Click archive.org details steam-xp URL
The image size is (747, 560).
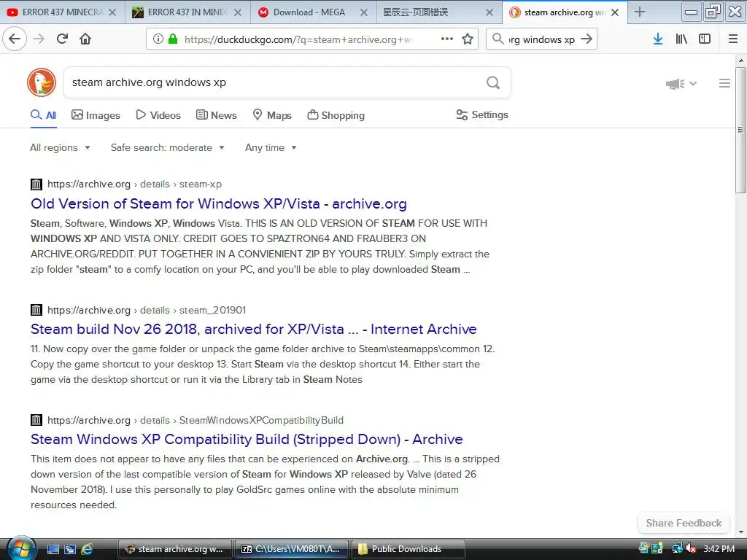[134, 184]
